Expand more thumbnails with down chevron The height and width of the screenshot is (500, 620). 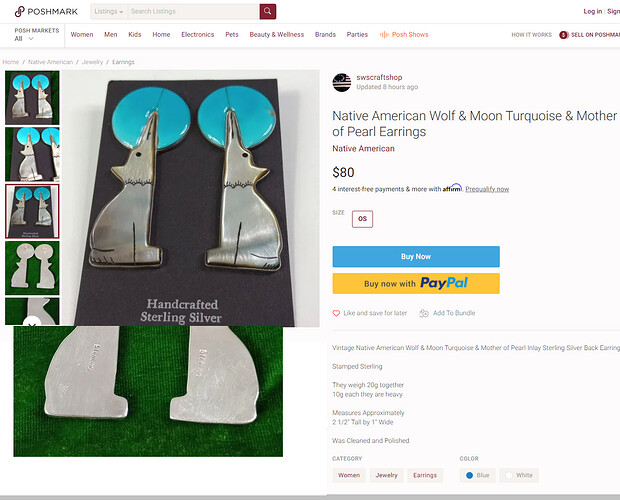[x=32, y=324]
